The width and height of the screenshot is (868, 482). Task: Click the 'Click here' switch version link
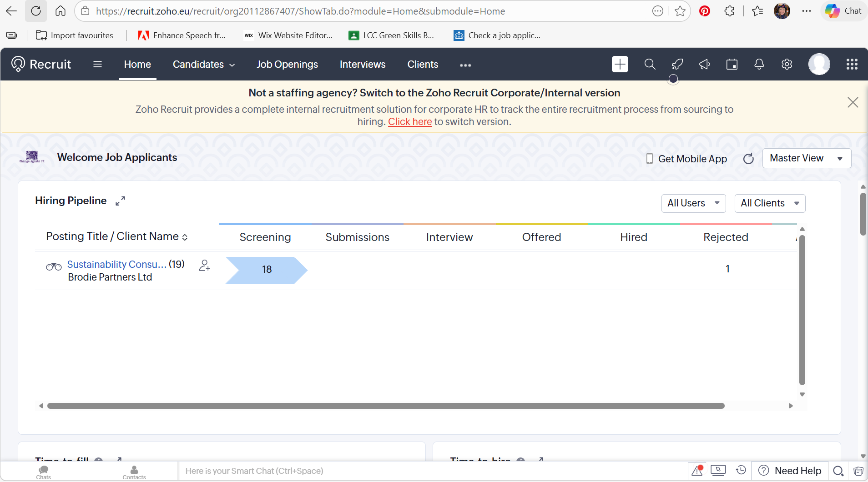point(410,122)
